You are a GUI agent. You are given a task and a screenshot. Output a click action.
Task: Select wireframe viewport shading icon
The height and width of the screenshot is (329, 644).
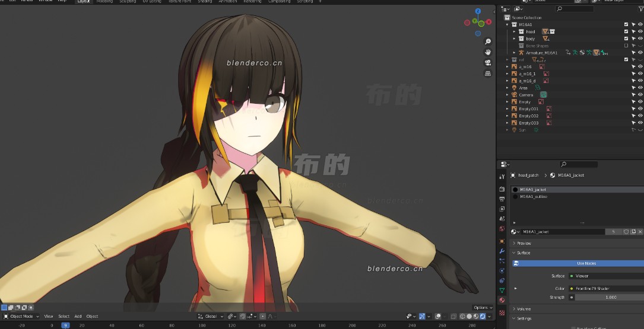click(462, 317)
